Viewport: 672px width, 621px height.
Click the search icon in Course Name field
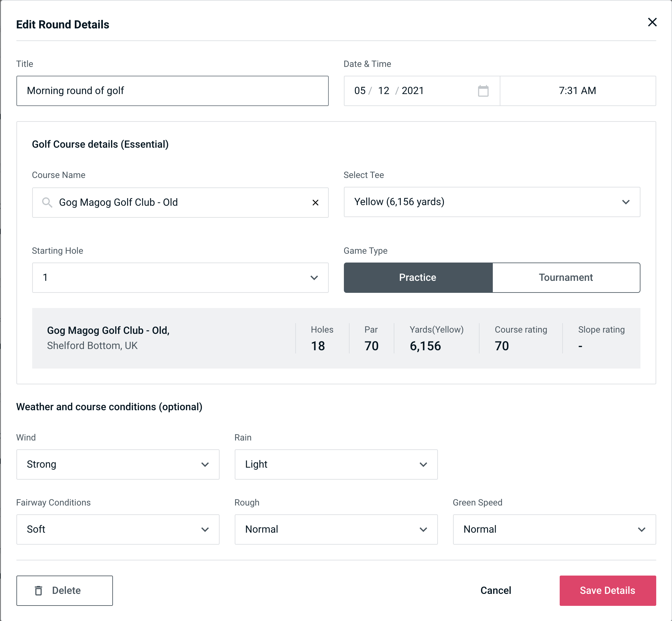[47, 203]
